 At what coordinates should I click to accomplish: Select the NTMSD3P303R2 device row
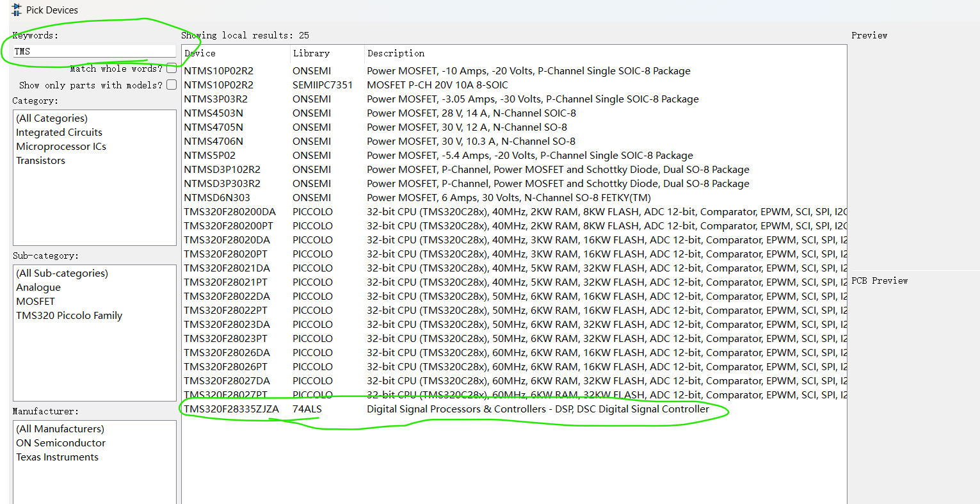point(514,184)
